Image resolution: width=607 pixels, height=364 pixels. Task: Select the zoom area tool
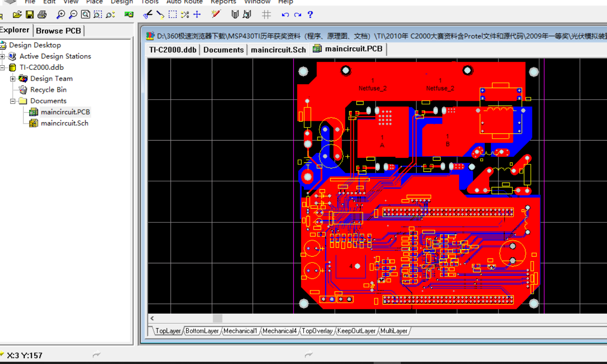pyautogui.click(x=98, y=15)
